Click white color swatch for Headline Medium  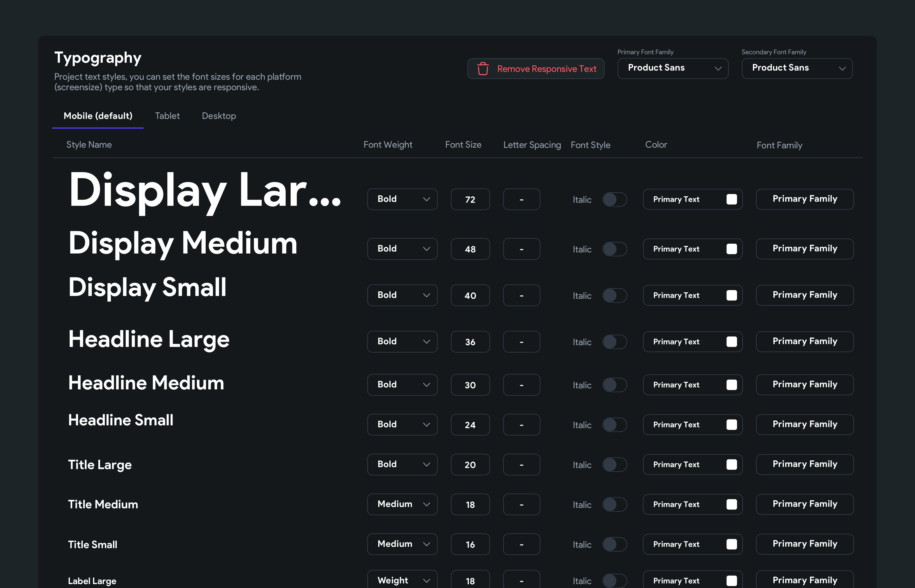(731, 385)
